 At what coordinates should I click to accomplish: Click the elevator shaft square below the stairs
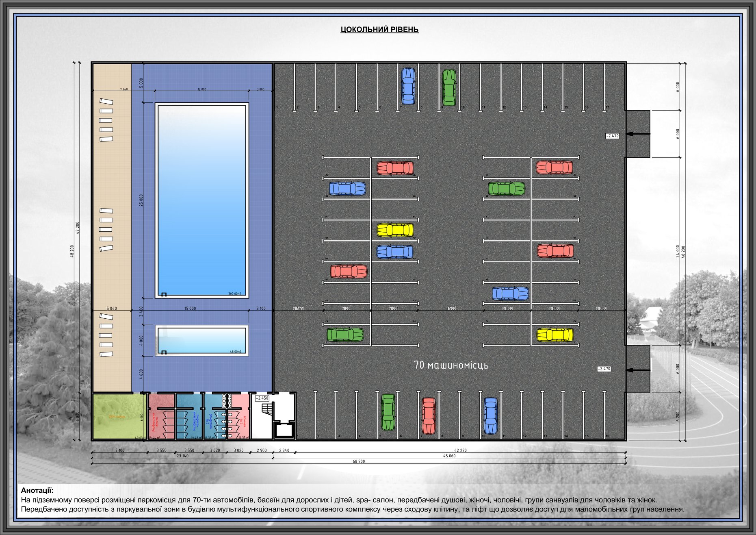point(284,430)
